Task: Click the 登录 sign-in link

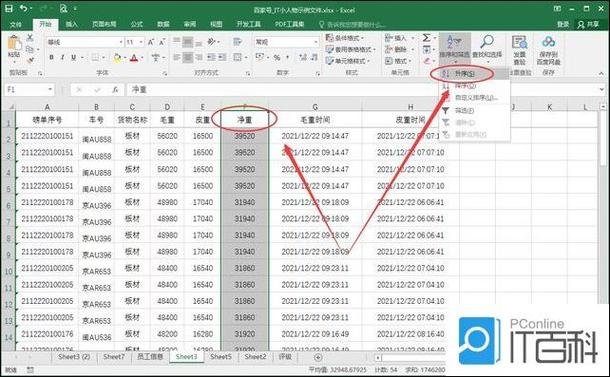Action: [x=563, y=25]
